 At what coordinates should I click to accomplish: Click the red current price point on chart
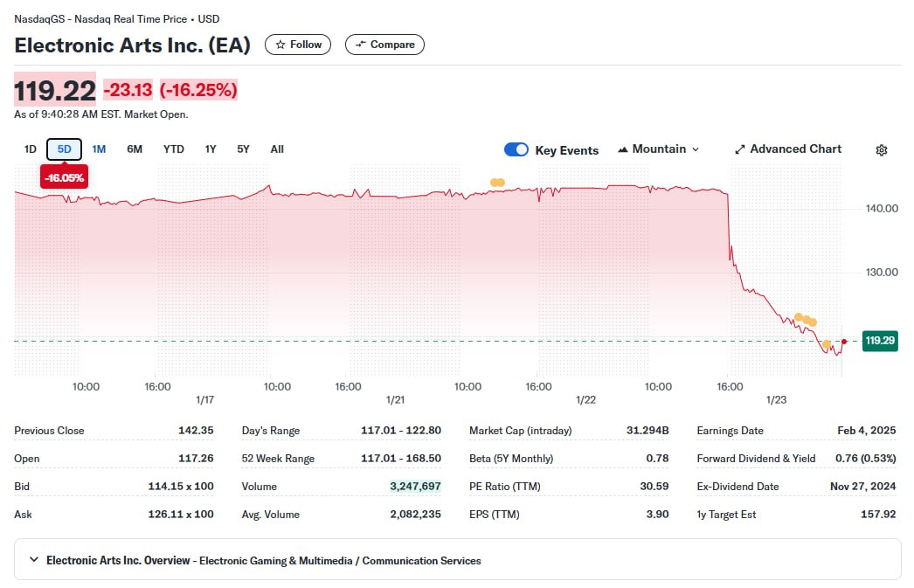843,341
